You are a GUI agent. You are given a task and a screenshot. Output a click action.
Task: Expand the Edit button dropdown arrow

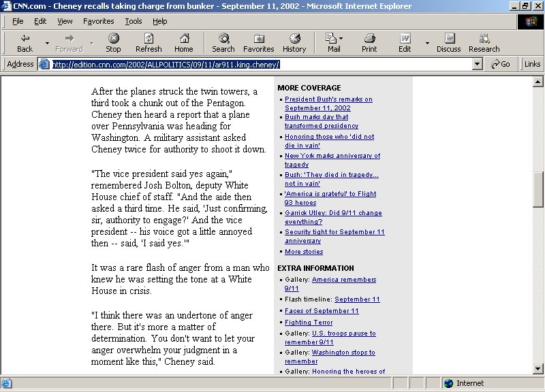tap(427, 43)
